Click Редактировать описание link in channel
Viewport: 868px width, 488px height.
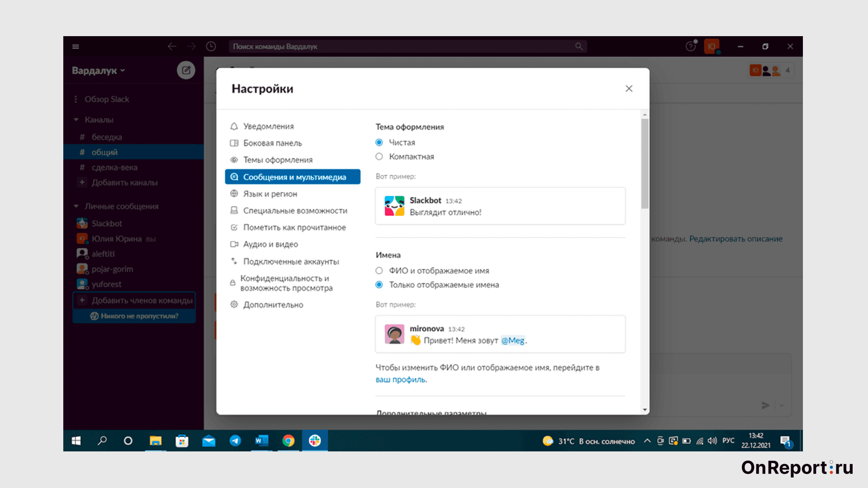tap(736, 239)
